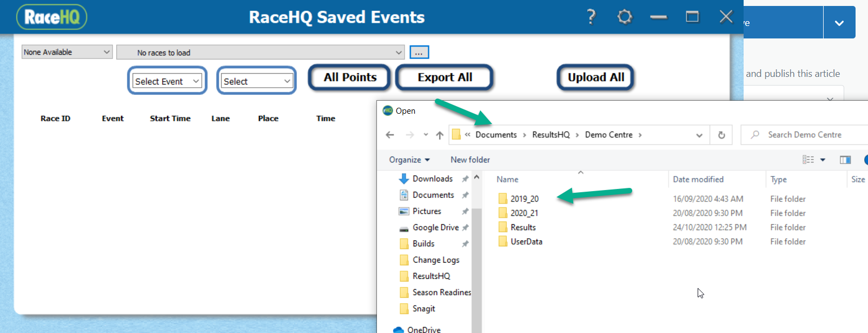Select Documents in navigation pane
The image size is (868, 333).
coord(433,195)
